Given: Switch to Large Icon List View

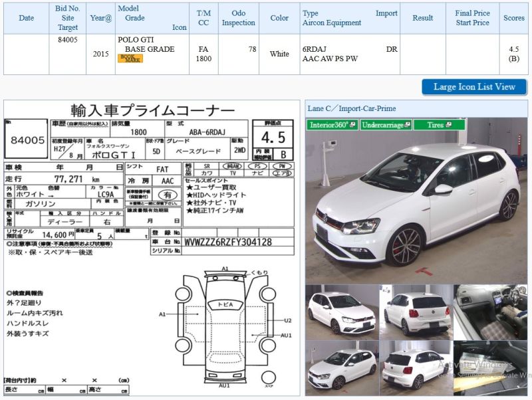Looking at the screenshot, I should click(474, 87).
